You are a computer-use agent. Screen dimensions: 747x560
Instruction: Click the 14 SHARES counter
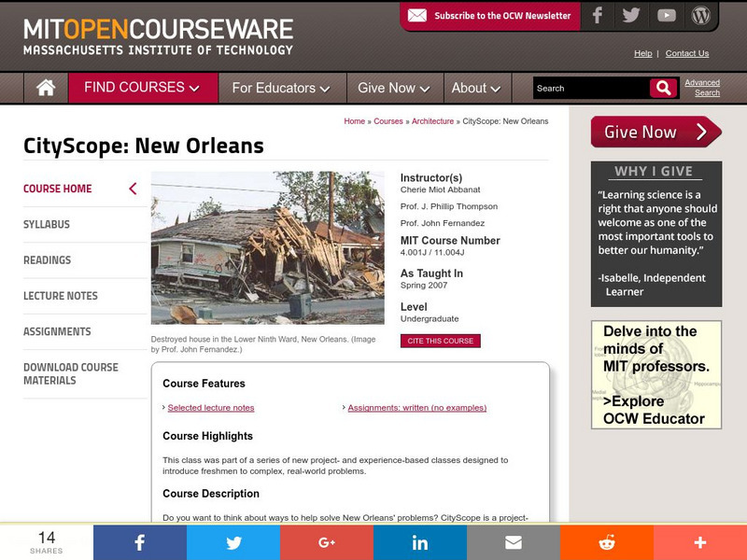47,542
